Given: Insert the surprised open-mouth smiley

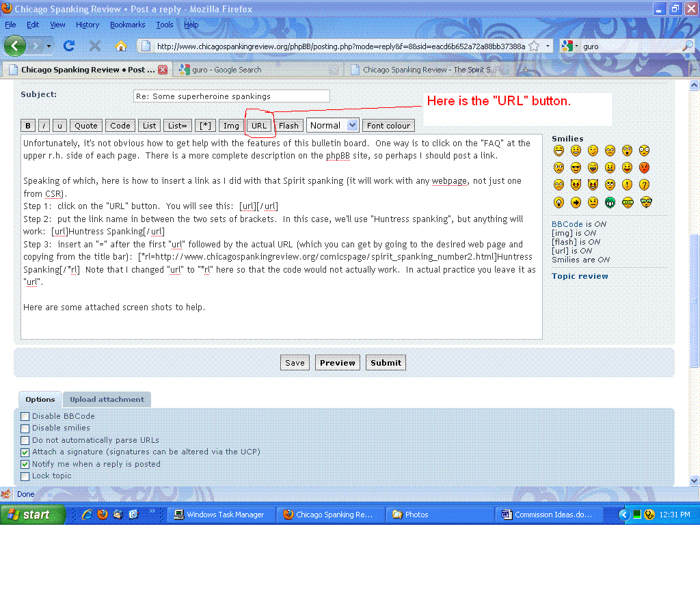Looking at the screenshot, I should tap(628, 150).
